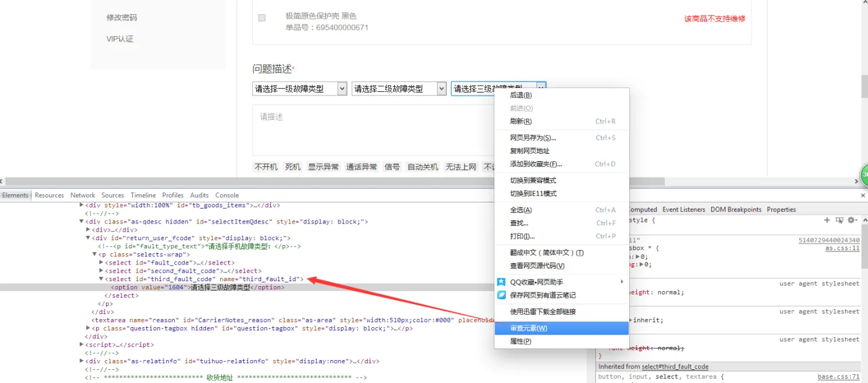This screenshot has height=383, width=868.
Task: Choose 添加到收藏夹(F)... menu entry
Action: point(562,164)
